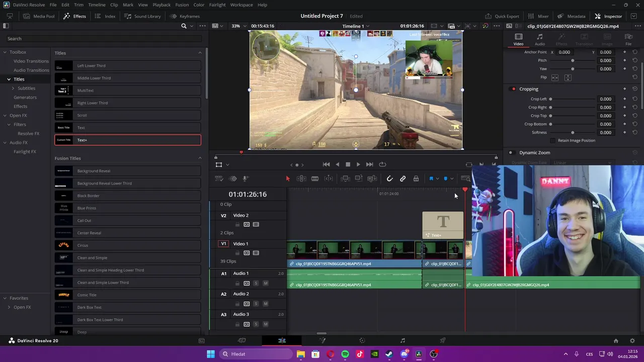Screen dimensions: 644x362
Task: Open the viewer zoom 33% dropdown
Action: [x=239, y=26]
